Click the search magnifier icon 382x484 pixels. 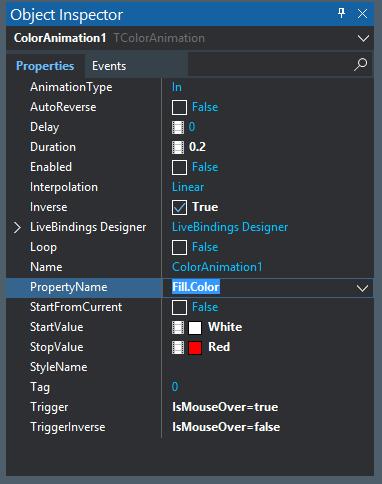(x=360, y=65)
